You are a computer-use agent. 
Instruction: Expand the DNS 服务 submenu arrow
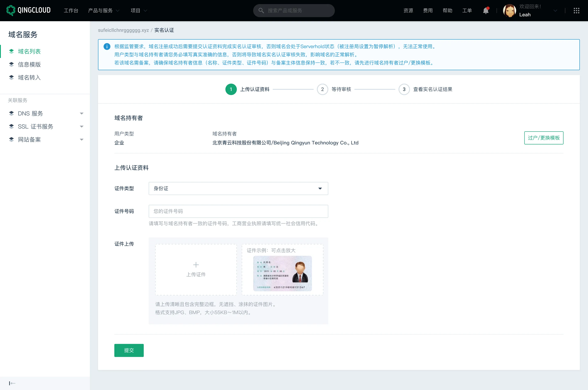tap(81, 114)
